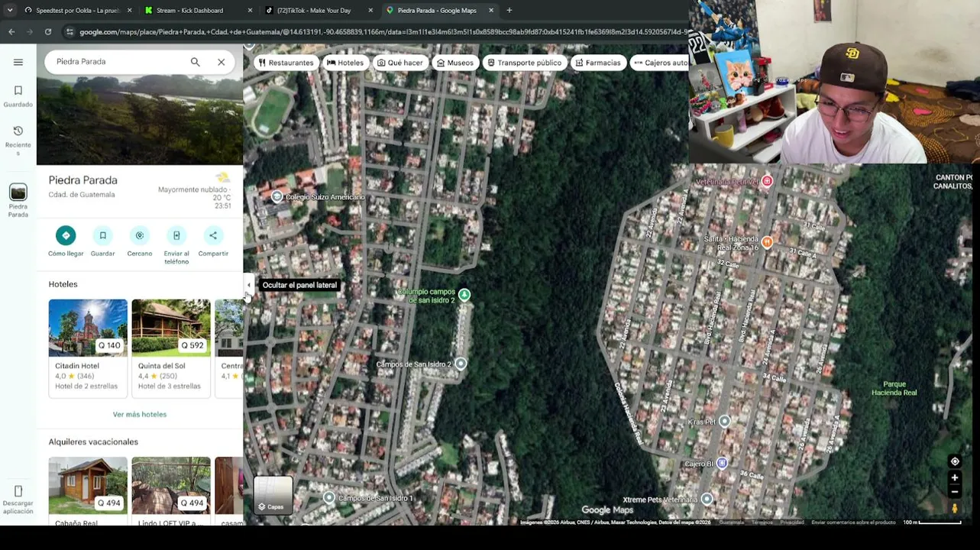This screenshot has width=980, height=550.
Task: Click the Términos link in footer
Action: click(762, 522)
